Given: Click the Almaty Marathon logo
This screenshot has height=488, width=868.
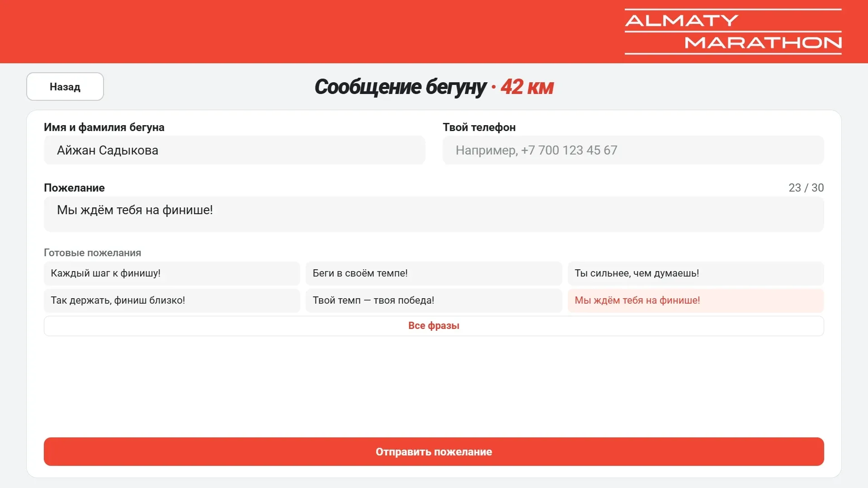Looking at the screenshot, I should pos(733,32).
